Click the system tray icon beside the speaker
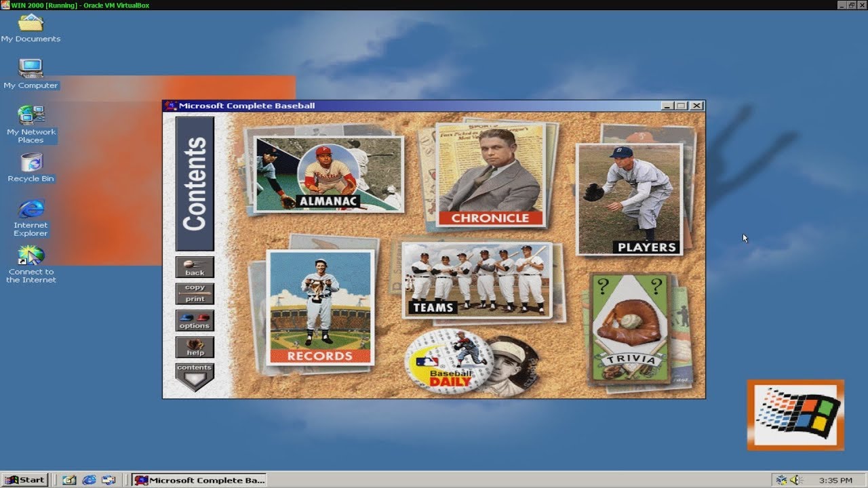The height and width of the screenshot is (488, 868). point(782,480)
